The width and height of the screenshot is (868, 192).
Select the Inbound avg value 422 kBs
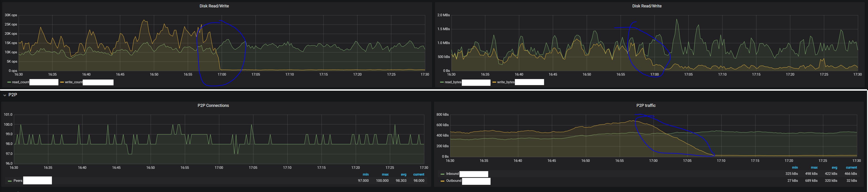[831, 174]
